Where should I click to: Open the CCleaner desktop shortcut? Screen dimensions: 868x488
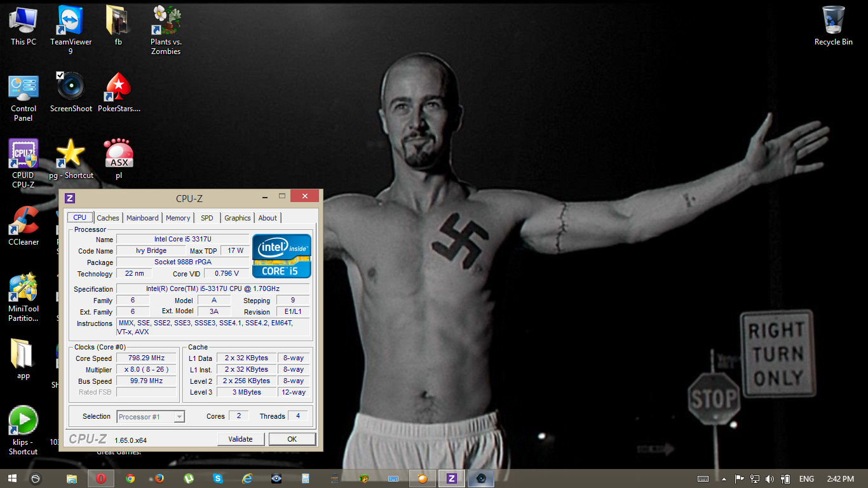click(24, 222)
